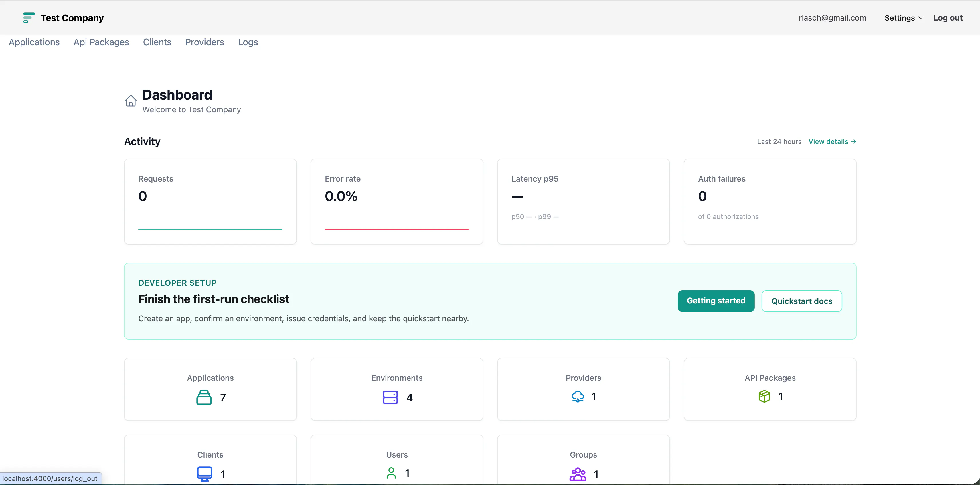Click the Activity section heading
Screen dimensions: 980x485
(x=142, y=142)
